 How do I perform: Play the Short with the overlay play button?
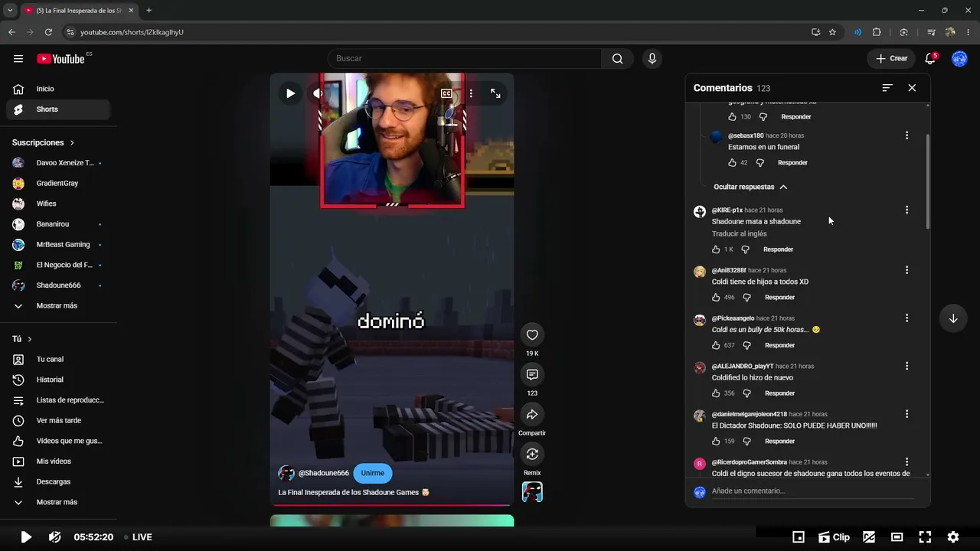click(x=290, y=93)
